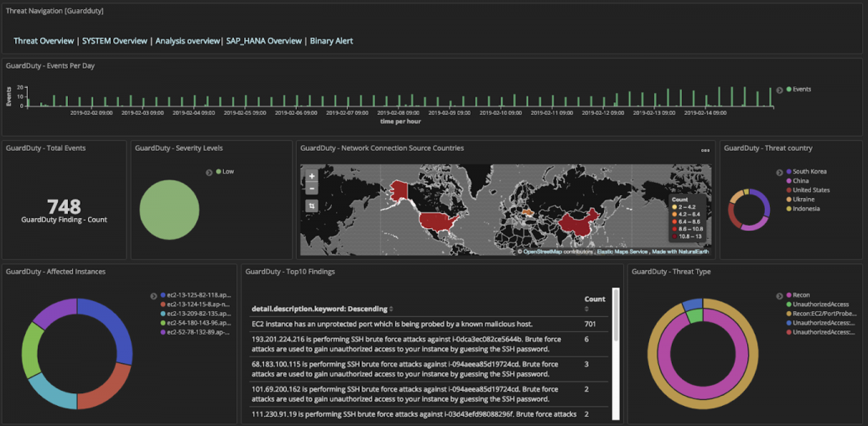Select the unprotected port probed finding row

[x=429, y=324]
